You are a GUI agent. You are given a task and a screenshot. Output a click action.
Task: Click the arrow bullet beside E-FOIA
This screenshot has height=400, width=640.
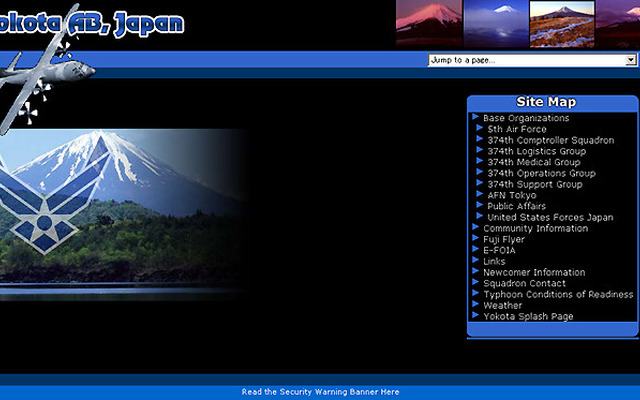point(476,249)
